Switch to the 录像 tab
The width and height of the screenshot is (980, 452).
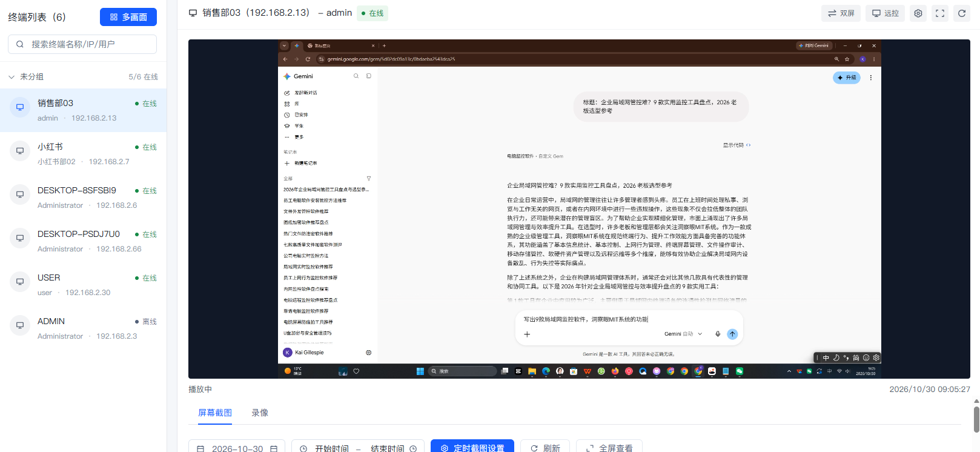click(260, 413)
